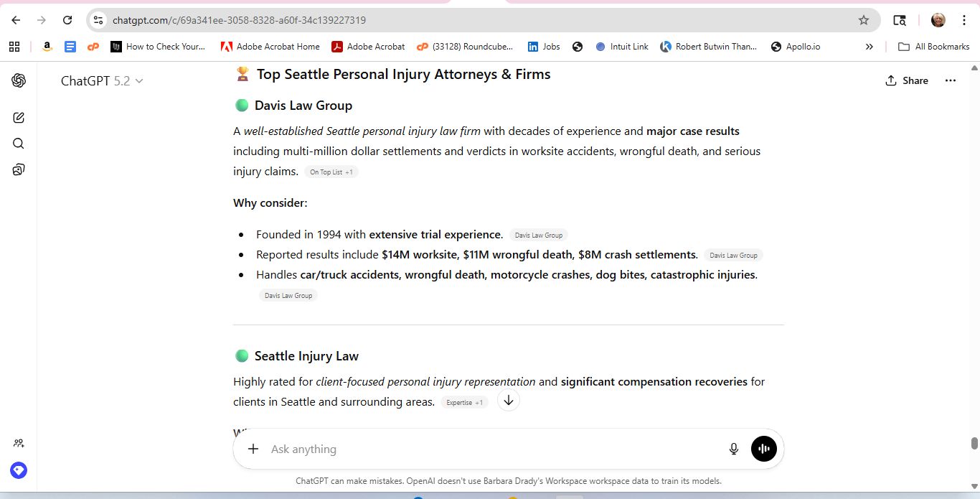Open Davis Law Group citation below catastrophic injuries
The image size is (980, 499).
click(288, 295)
